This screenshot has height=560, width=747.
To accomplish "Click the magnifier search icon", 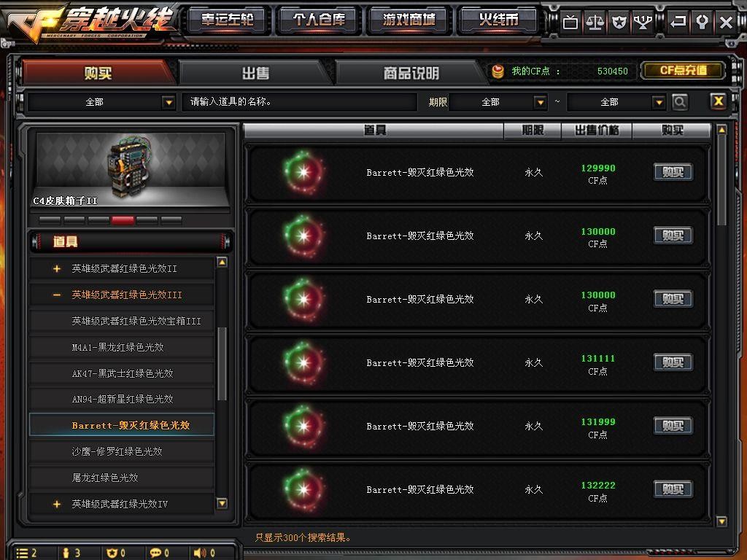I will (x=680, y=101).
